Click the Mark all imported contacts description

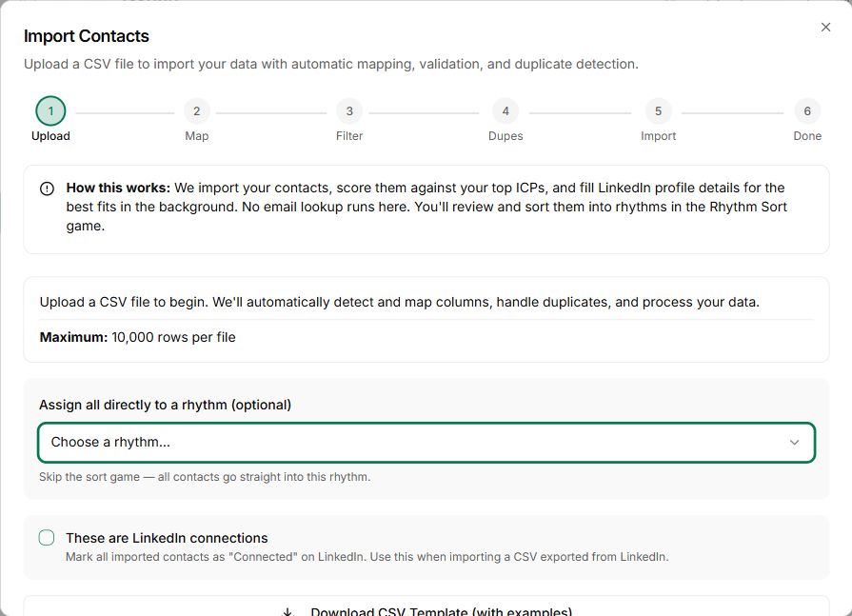(x=367, y=557)
